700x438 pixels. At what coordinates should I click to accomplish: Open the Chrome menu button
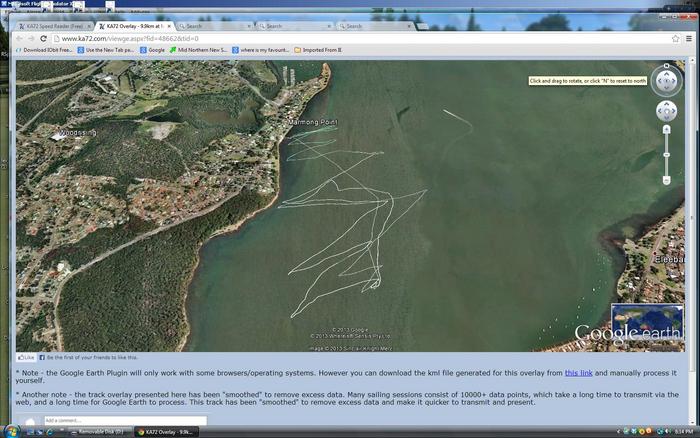(690, 38)
